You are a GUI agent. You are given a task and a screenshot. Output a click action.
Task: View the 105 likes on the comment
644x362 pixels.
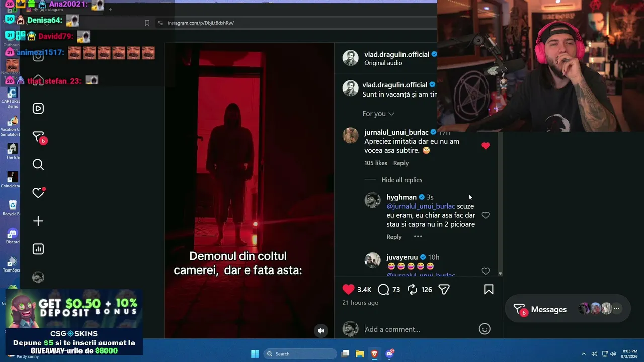click(376, 163)
